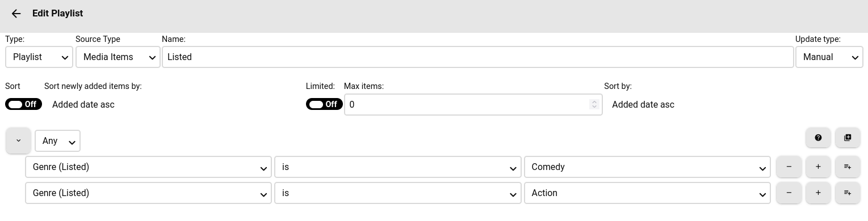Select the Comedy value dropdown
The height and width of the screenshot is (221, 868).
(x=647, y=167)
